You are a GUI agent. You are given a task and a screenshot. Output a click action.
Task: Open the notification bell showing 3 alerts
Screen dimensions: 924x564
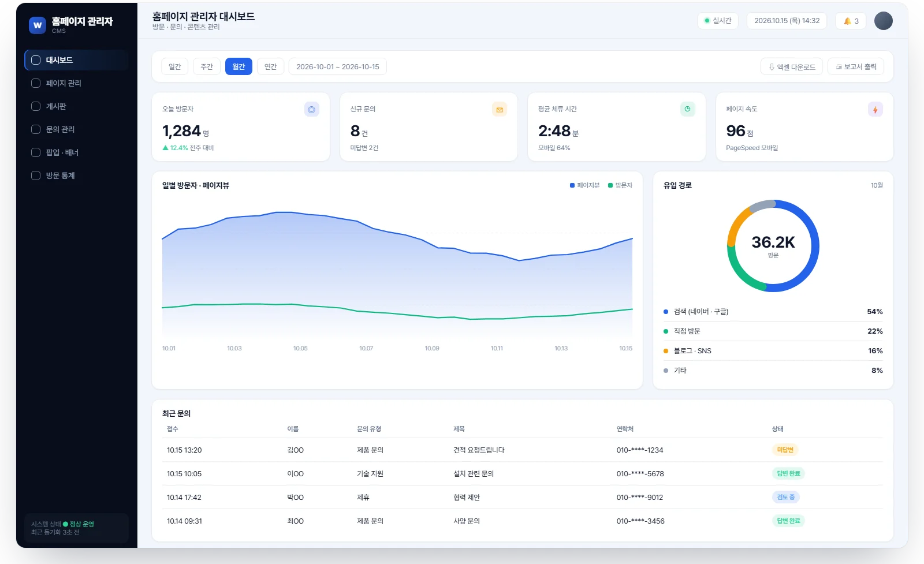(x=850, y=21)
